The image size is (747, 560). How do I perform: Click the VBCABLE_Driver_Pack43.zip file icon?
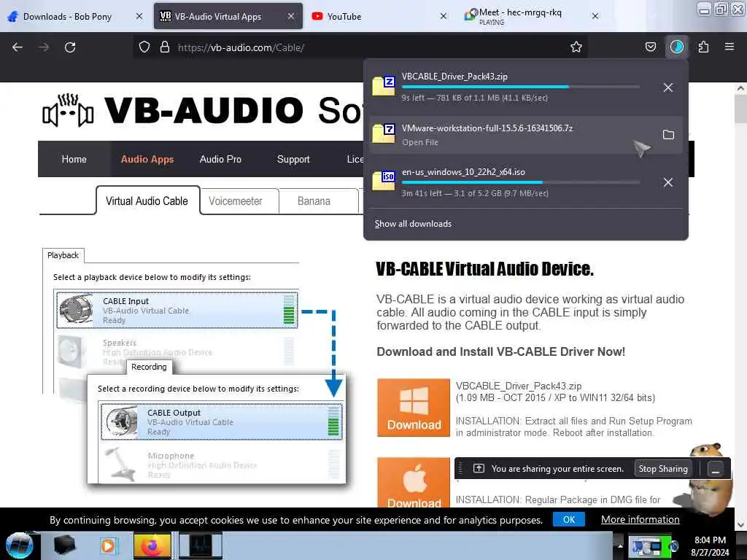[384, 86]
